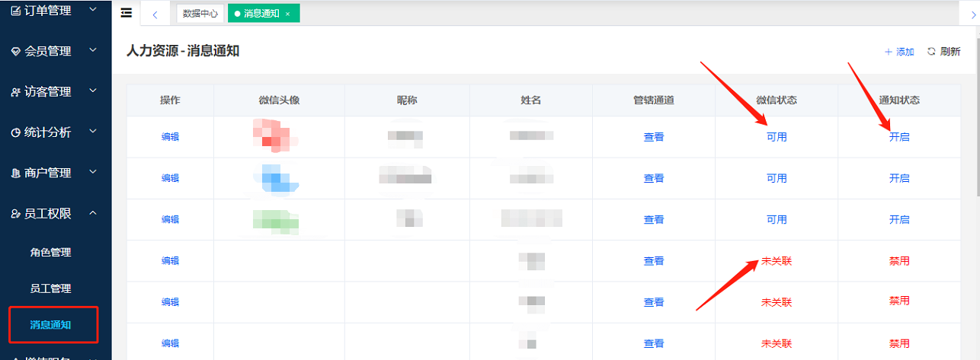Toggle 开启 notification status in third row

pyautogui.click(x=899, y=219)
